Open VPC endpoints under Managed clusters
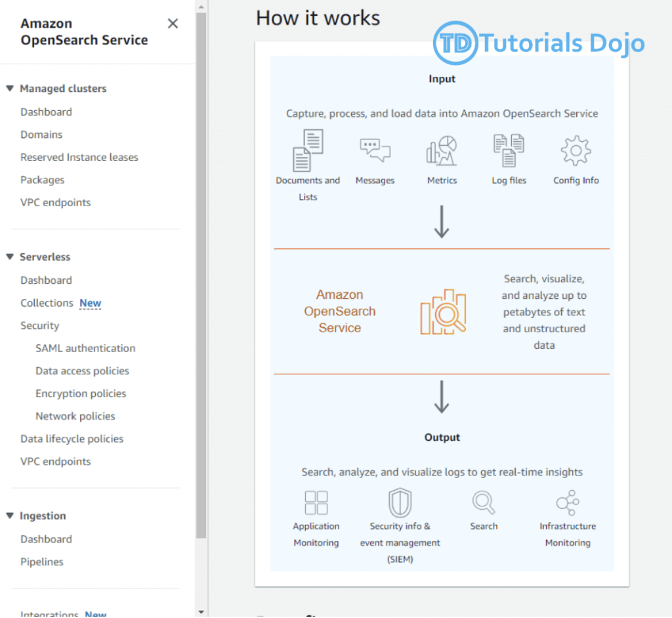 click(x=56, y=202)
